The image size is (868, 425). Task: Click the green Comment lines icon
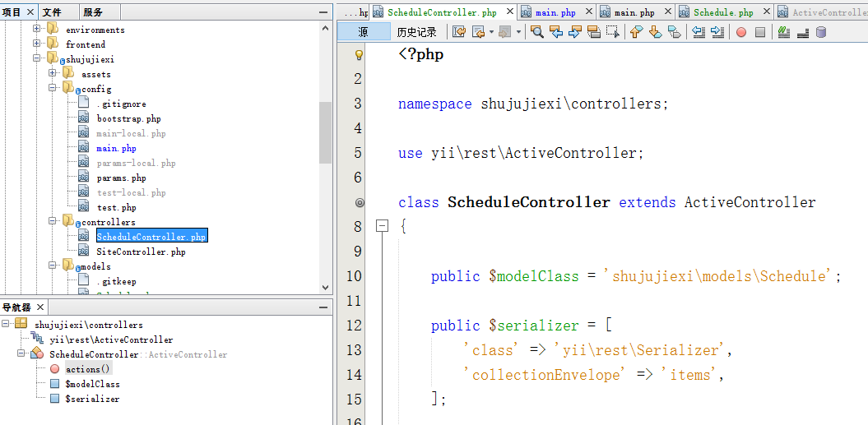[783, 32]
